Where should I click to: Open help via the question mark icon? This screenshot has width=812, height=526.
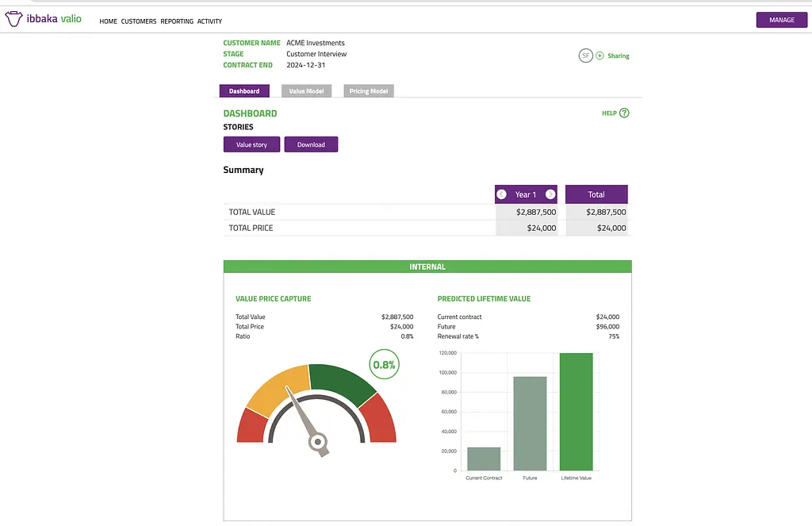624,113
